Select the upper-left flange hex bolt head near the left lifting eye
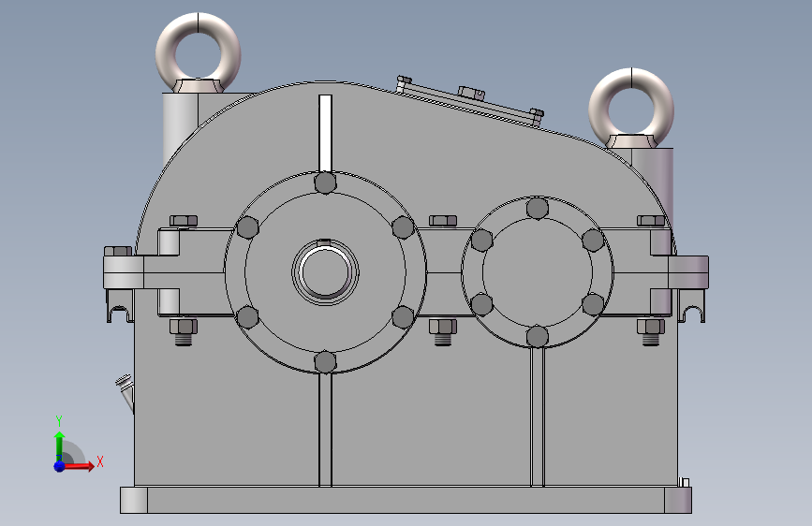Image resolution: width=812 pixels, height=526 pixels. tap(184, 221)
